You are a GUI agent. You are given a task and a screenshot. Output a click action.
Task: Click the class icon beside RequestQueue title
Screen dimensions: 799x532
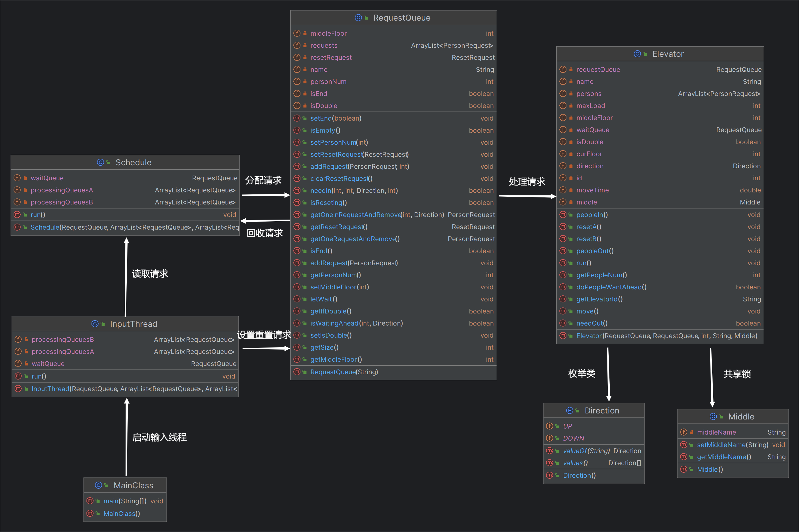click(x=358, y=18)
